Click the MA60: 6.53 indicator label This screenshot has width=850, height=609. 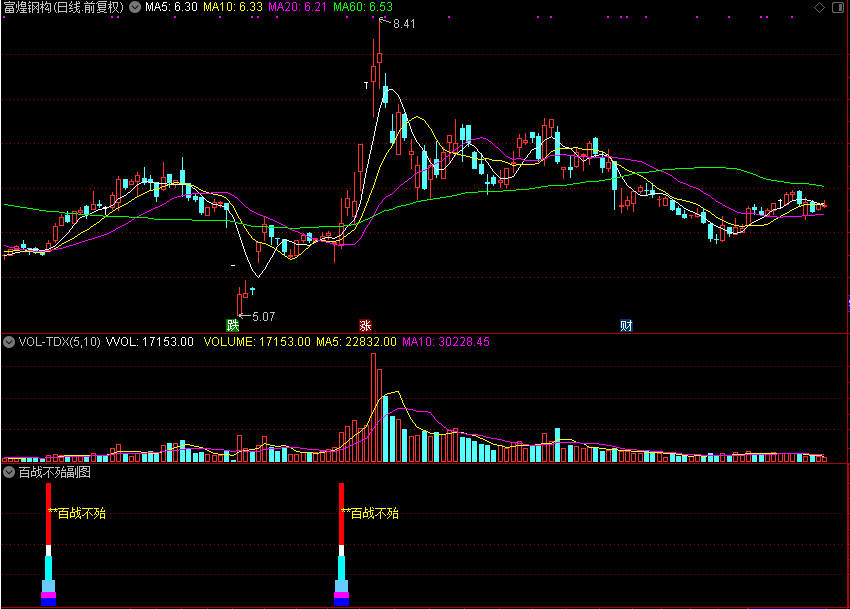point(363,7)
